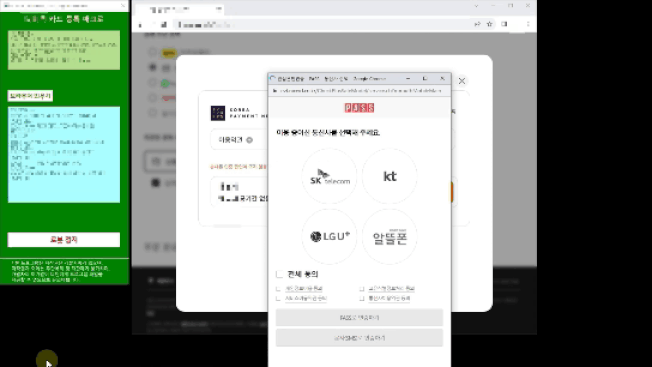This screenshot has width=652, height=367.
Task: Tick the 전체 동의 checkbox
Action: coord(279,274)
